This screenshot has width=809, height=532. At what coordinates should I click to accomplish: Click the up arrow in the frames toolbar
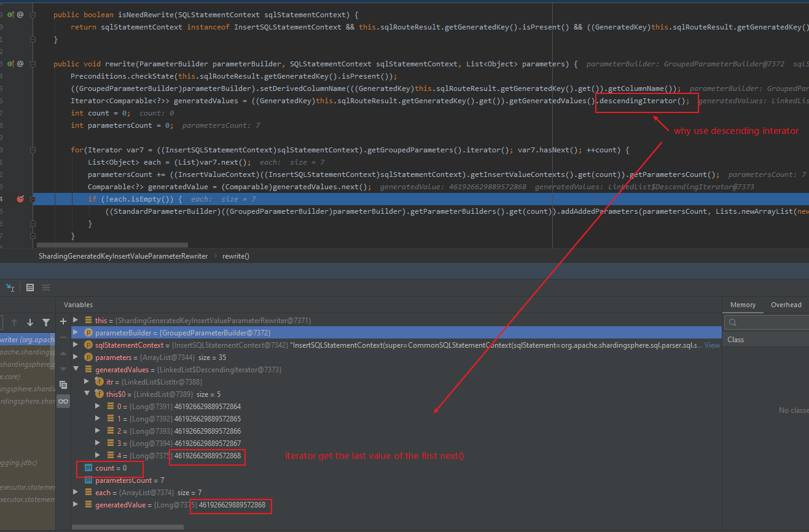point(14,322)
